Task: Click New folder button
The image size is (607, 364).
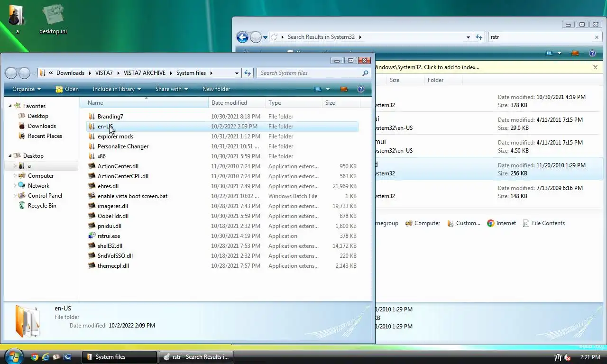Action: tap(216, 89)
